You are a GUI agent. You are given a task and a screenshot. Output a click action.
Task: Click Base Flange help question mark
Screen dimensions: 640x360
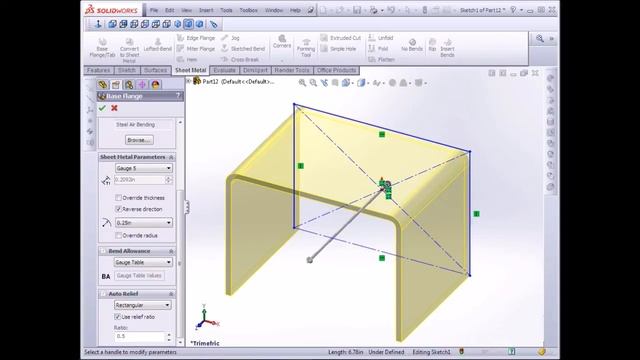(x=178, y=96)
